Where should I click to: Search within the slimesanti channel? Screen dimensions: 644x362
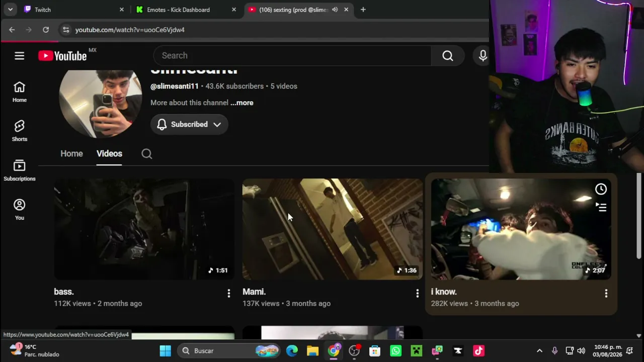[x=146, y=154]
